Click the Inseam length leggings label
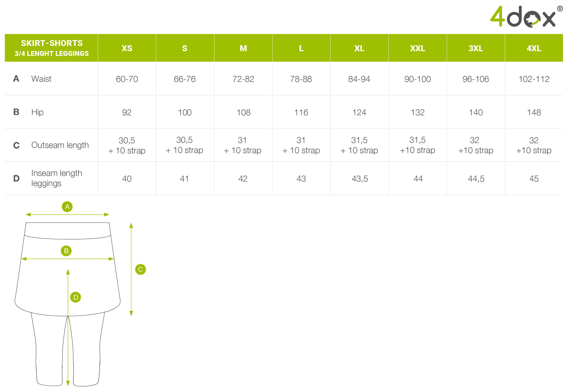The width and height of the screenshot is (567, 392). tap(57, 178)
